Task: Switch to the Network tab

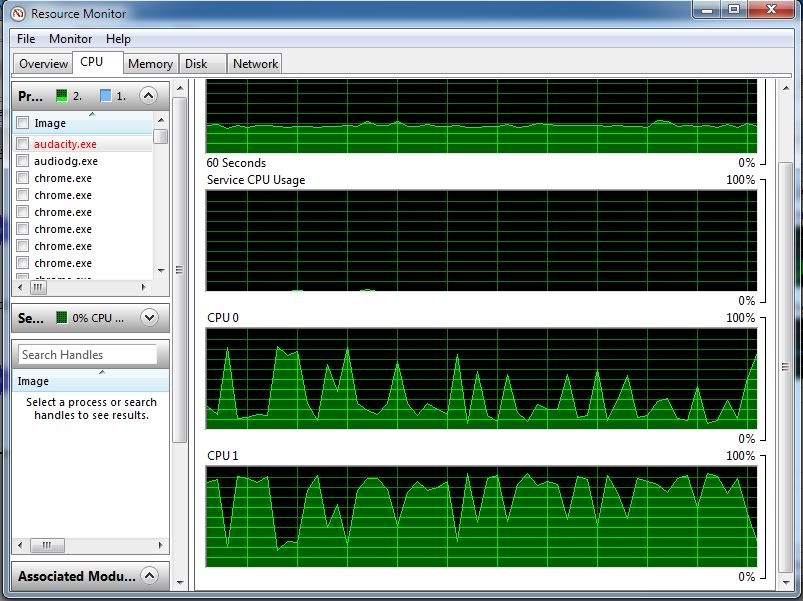Action: (255, 64)
